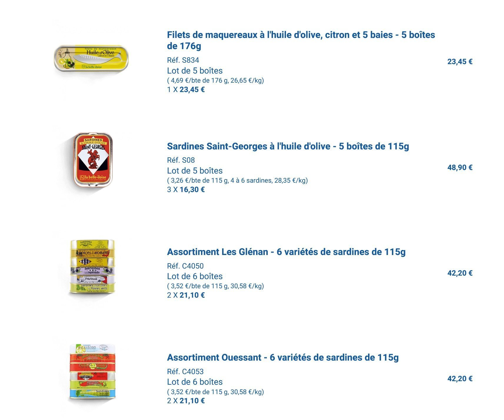Open the Assortiment Ouessant product title
This screenshot has width=504, height=420.
[283, 357]
